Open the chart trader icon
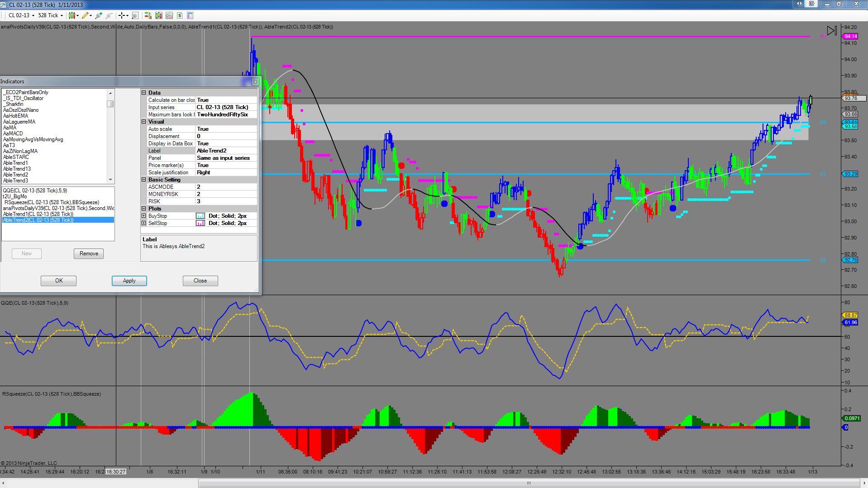Viewport: 868px width, 488px height. click(148, 15)
